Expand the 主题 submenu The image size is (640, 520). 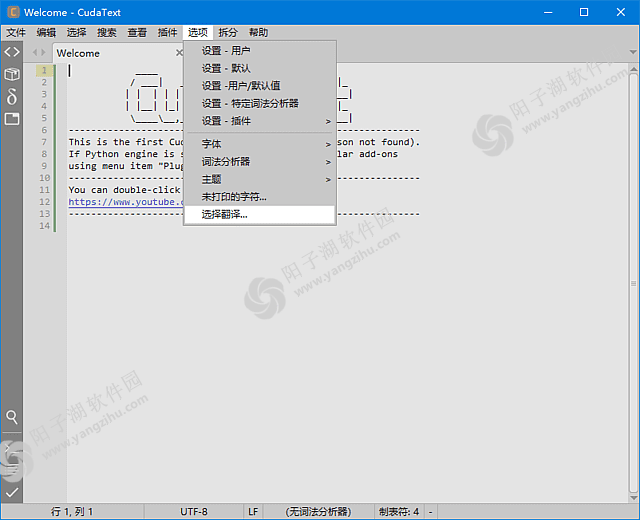click(260, 179)
